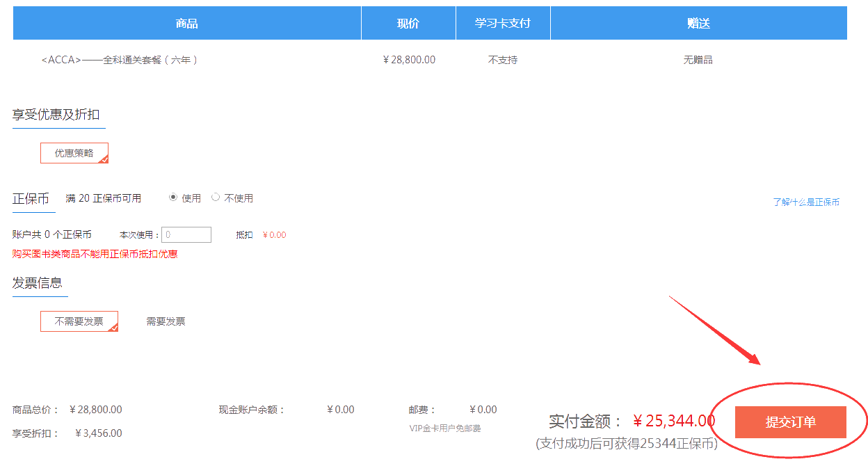Click the 学习卡支付 column header
Screen dimensions: 868x473
[503, 24]
